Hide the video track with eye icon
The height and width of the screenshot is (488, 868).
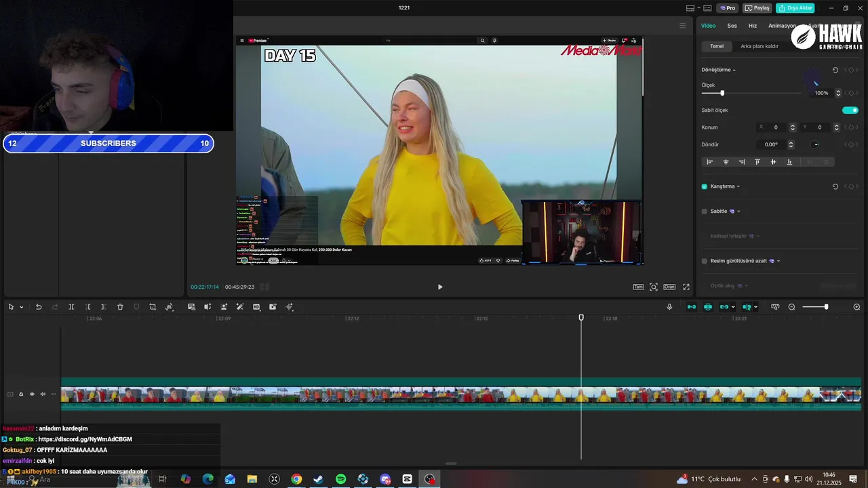click(31, 394)
